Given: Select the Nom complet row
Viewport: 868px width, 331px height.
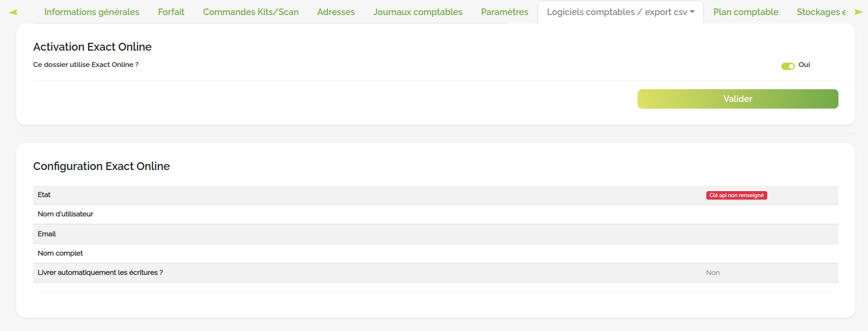Looking at the screenshot, I should [x=436, y=253].
